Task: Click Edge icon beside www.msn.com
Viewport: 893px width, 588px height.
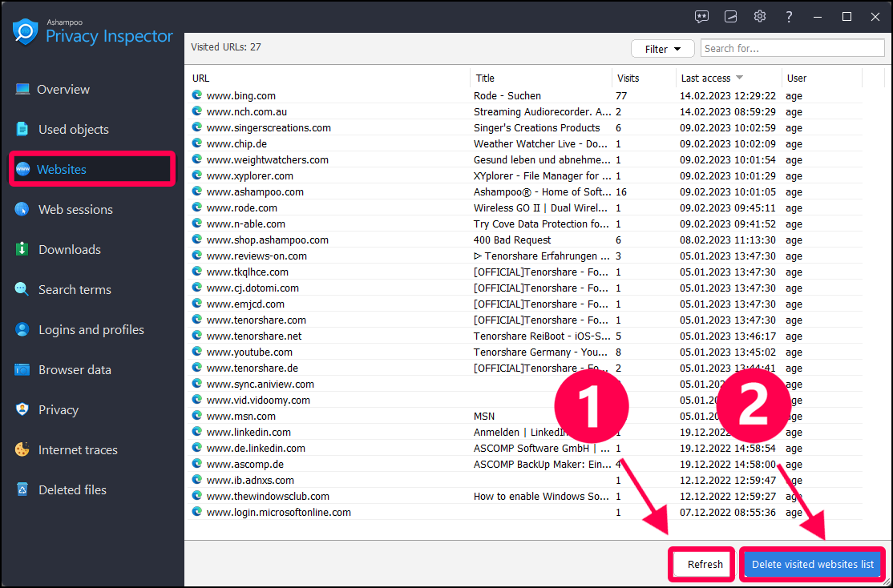Action: click(x=197, y=416)
